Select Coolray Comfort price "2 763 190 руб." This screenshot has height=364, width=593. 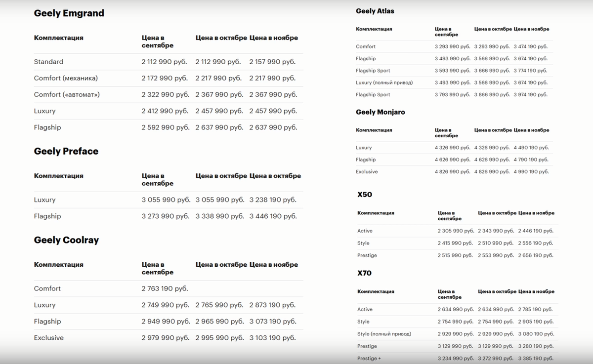pos(165,288)
